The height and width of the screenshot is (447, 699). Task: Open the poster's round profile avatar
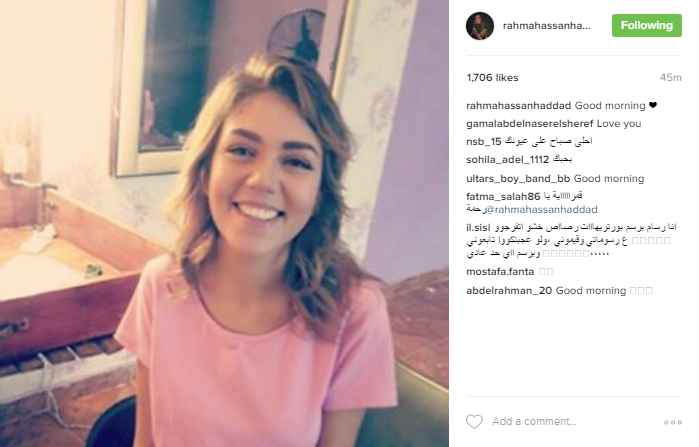(480, 26)
